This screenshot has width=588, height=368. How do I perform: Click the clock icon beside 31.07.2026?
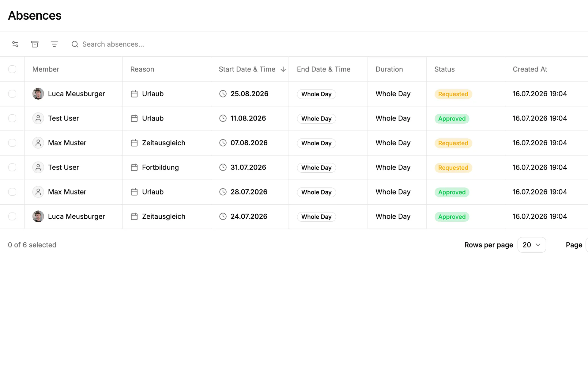223,167
